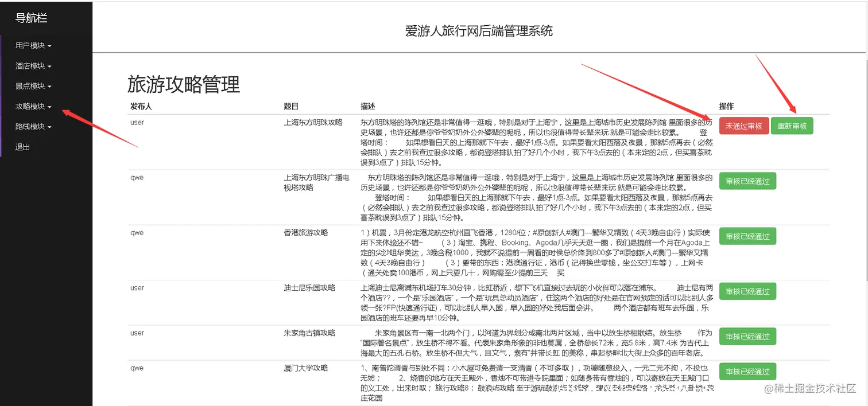Image resolution: width=868 pixels, height=406 pixels.
Task: Click publisher qwe in 厦门大学攻略 row
Action: point(137,368)
